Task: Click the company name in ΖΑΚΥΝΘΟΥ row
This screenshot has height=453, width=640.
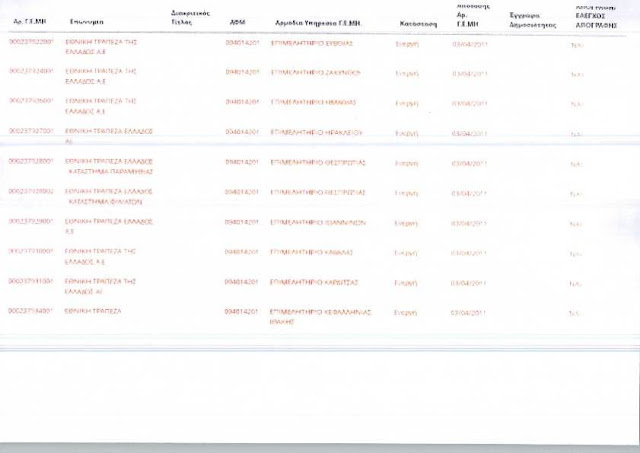Action: tap(100, 76)
